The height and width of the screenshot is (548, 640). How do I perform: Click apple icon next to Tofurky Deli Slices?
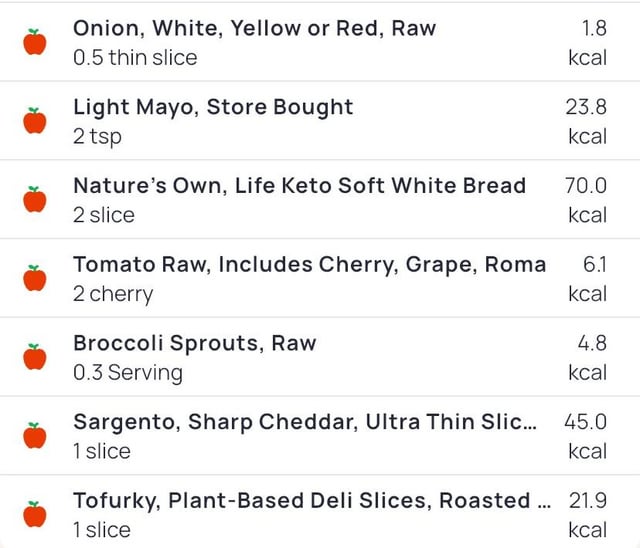coord(35,515)
